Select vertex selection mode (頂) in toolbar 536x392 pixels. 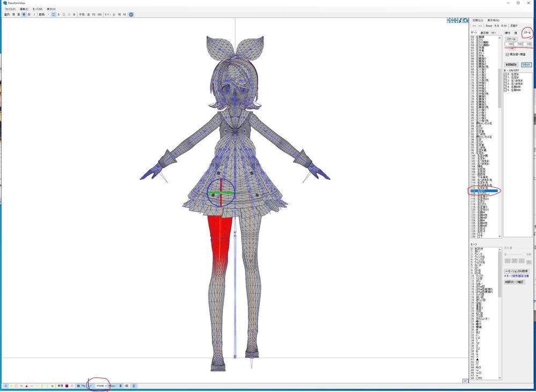click(13, 14)
